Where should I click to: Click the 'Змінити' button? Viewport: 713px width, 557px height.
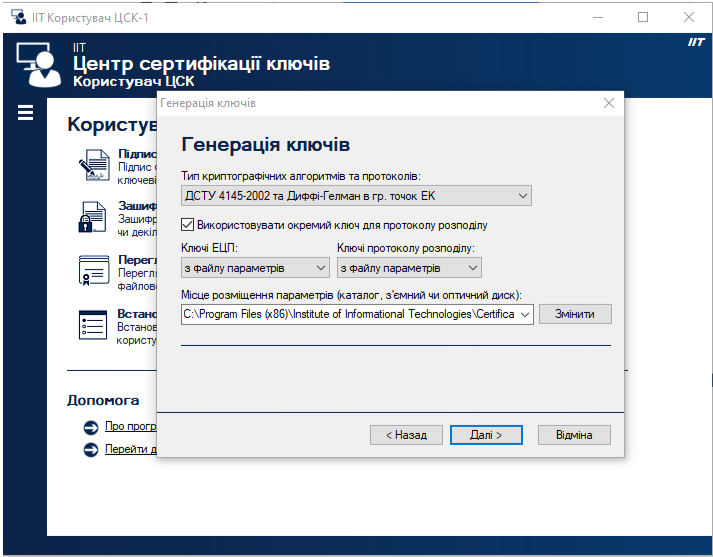point(575,314)
